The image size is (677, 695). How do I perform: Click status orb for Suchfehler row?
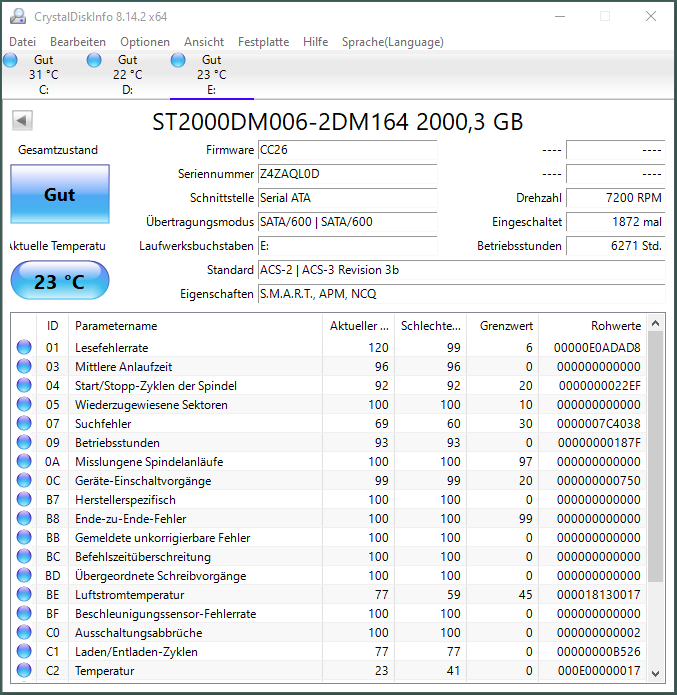(24, 424)
